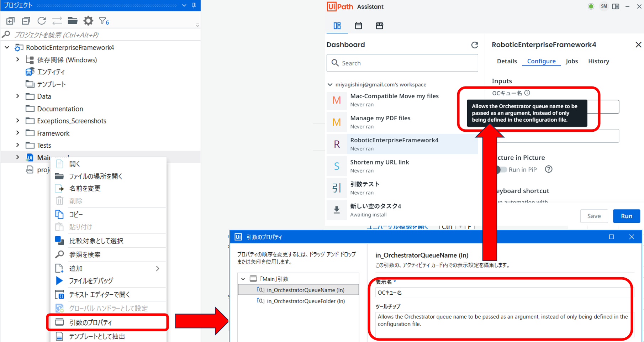The image size is (644, 342).
Task: Click the collapse all icon in Project panel toolbar
Action: pos(26,21)
